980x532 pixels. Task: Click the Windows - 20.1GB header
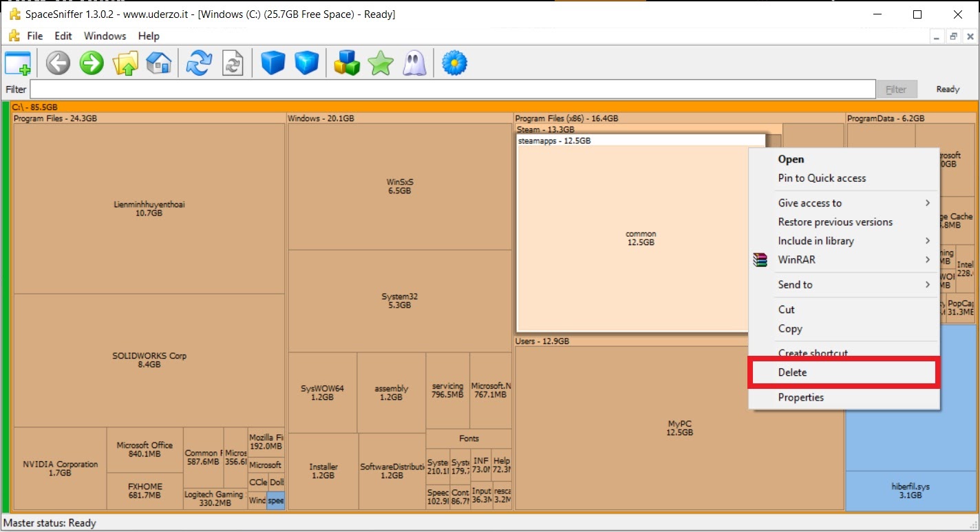click(399, 118)
